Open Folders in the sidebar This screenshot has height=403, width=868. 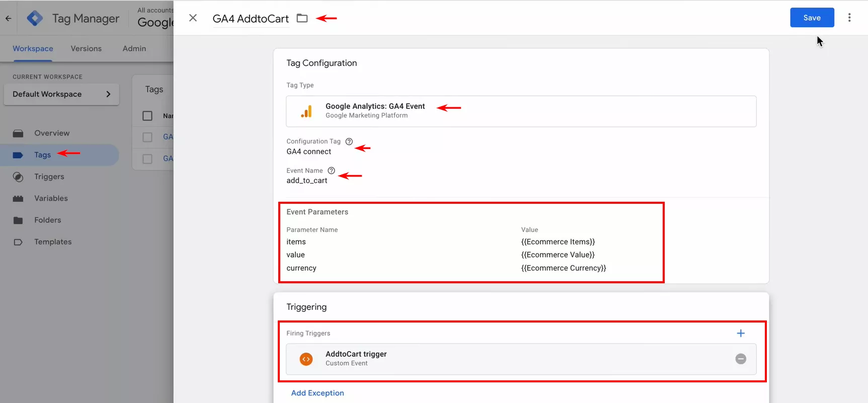[x=48, y=220]
